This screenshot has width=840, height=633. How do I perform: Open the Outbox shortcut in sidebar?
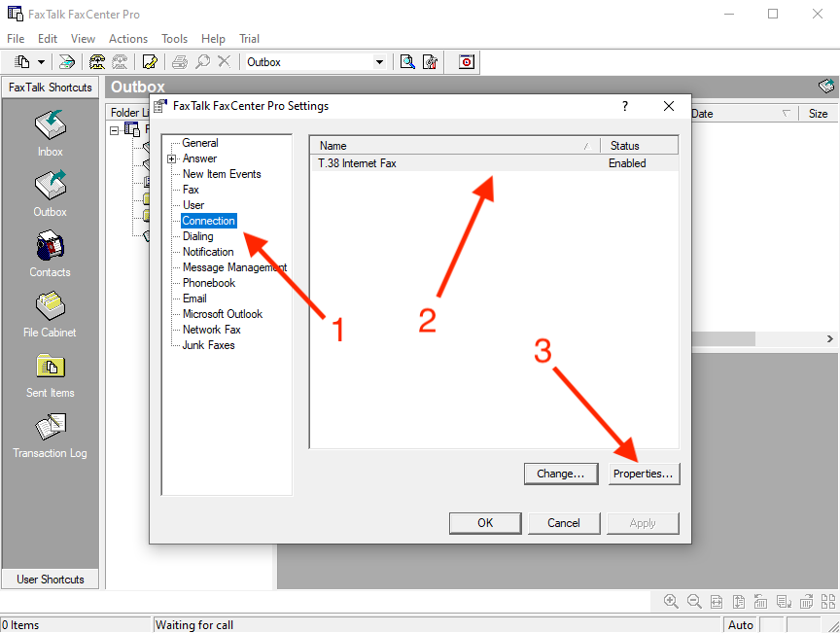coord(50,193)
